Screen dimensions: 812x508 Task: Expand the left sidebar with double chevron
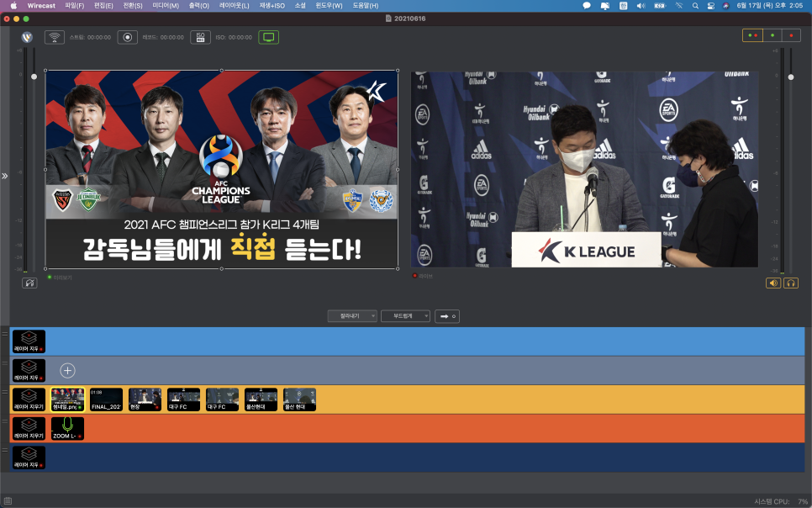coord(5,177)
